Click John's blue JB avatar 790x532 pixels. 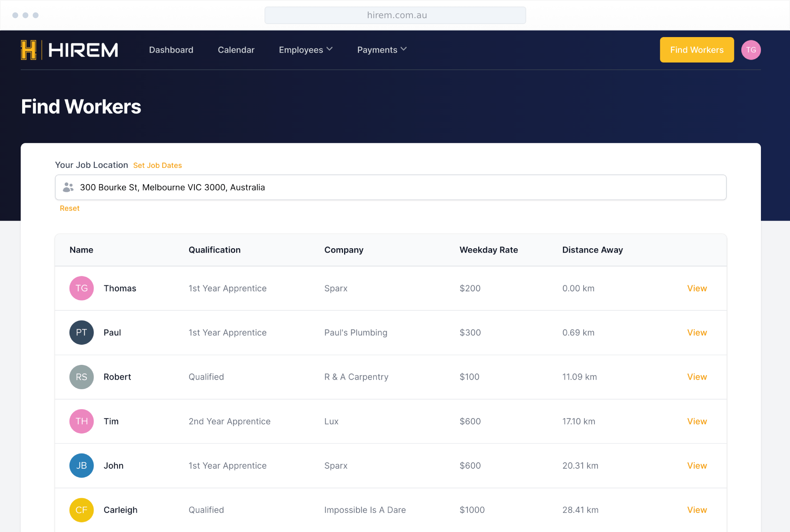(x=81, y=465)
